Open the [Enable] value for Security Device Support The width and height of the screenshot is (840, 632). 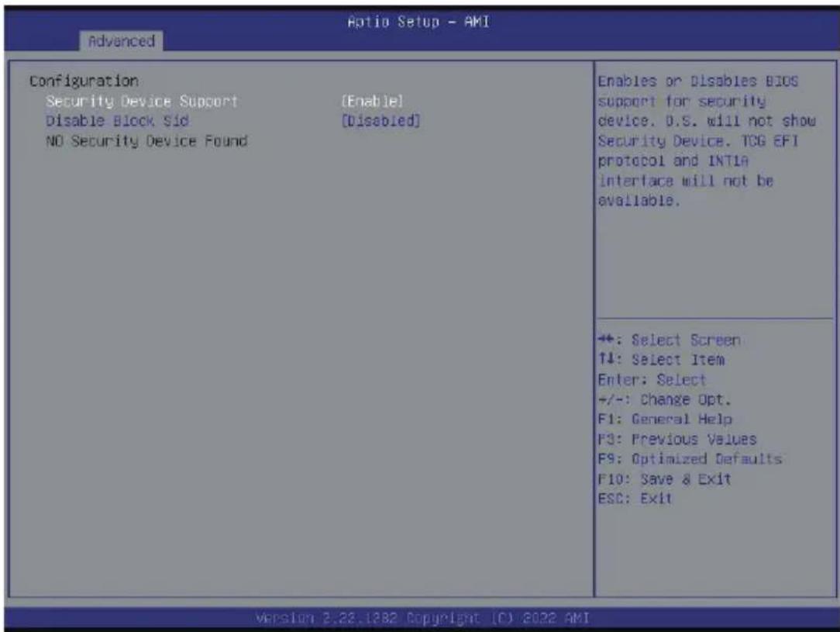coord(372,102)
